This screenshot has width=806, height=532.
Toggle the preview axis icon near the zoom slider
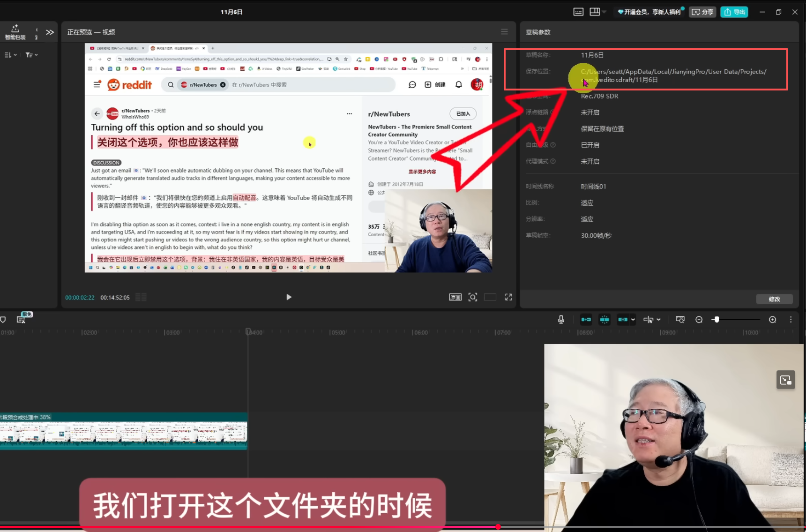680,319
